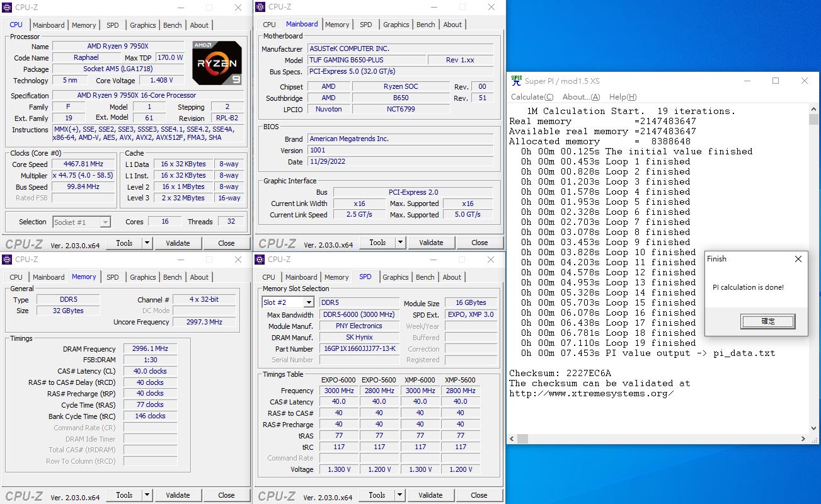Open Tools dropdown arrow in Memory window
The image size is (821, 504).
[147, 495]
